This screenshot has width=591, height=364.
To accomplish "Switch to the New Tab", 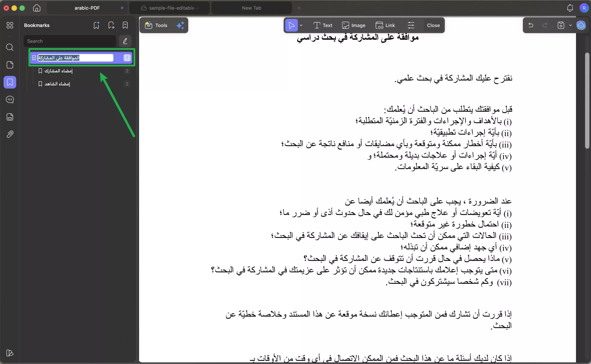I will tap(251, 8).
